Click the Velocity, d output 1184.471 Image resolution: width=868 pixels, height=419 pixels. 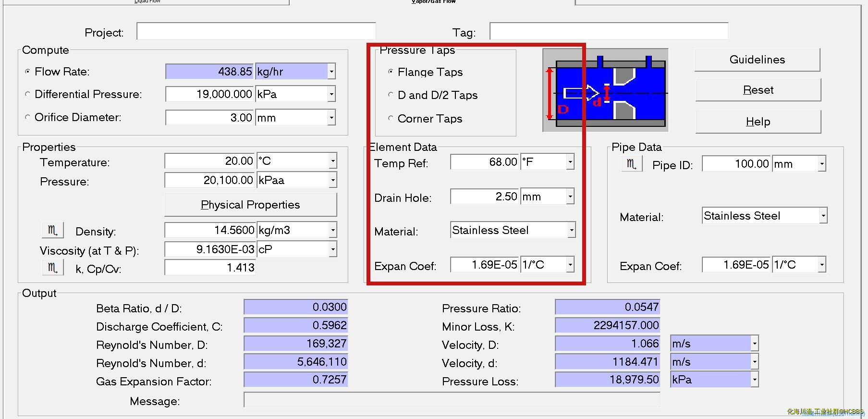[607, 362]
